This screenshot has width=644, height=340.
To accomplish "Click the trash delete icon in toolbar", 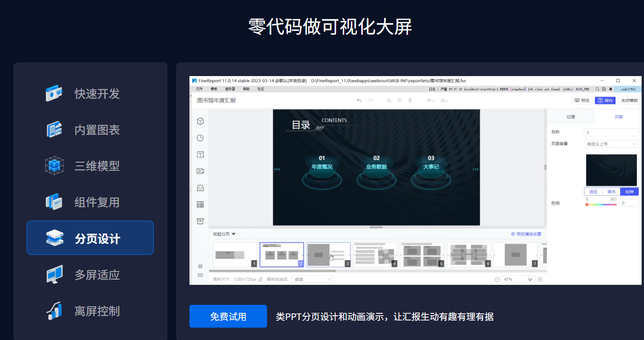I will point(410,100).
